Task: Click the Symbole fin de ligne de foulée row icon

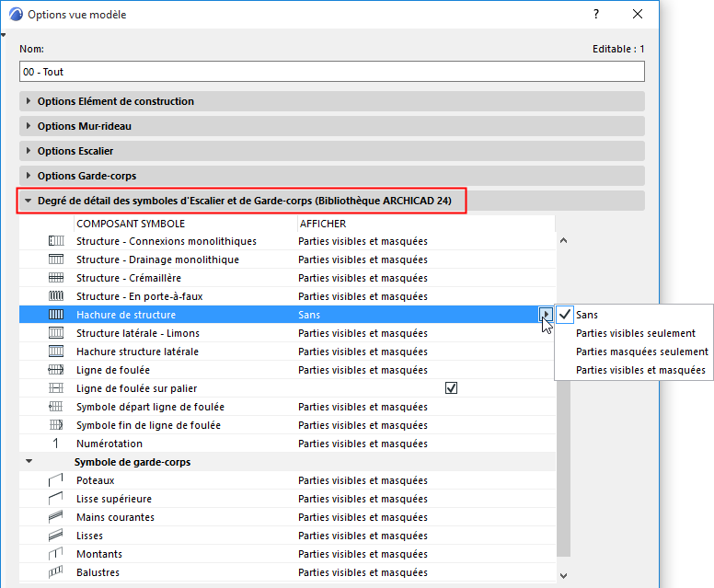Action: 56,425
